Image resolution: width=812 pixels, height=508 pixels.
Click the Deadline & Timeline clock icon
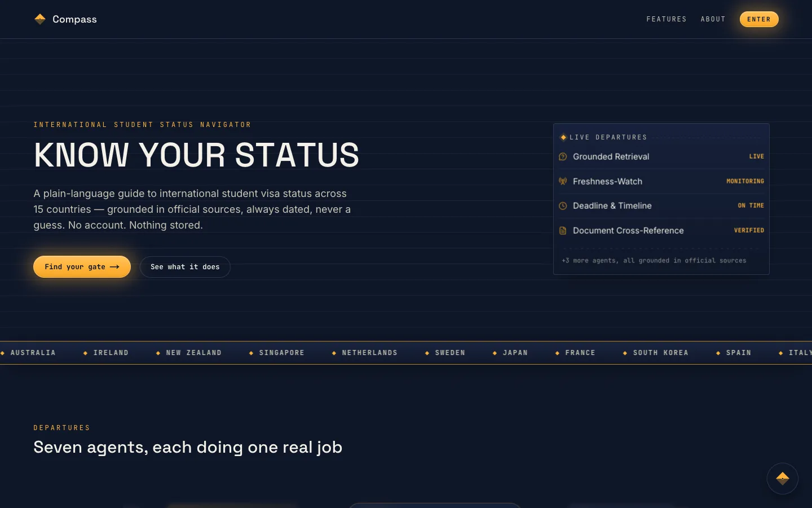[563, 206]
